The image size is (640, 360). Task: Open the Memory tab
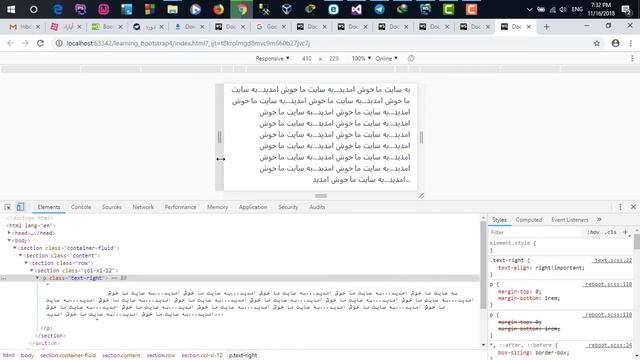(x=217, y=207)
